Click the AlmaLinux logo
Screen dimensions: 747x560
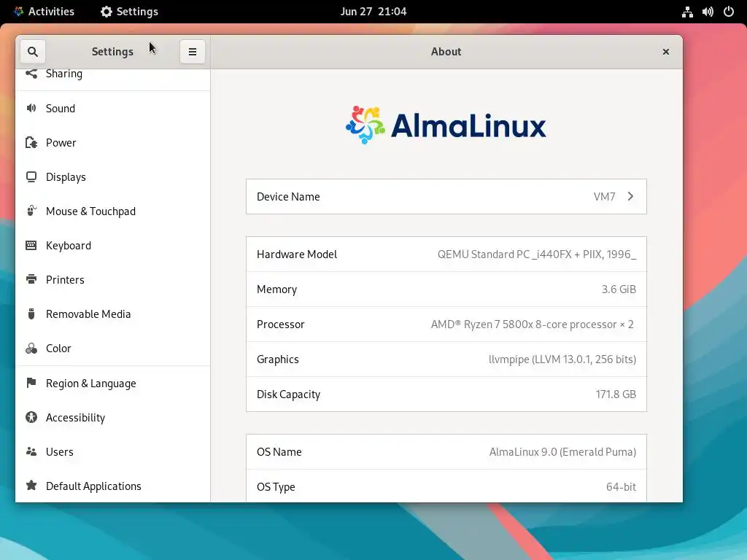tap(446, 125)
